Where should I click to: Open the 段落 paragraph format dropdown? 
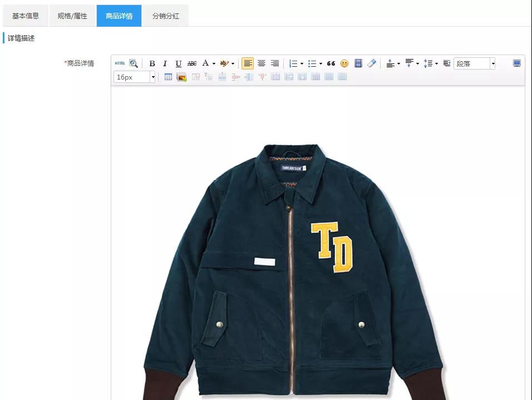pos(474,63)
